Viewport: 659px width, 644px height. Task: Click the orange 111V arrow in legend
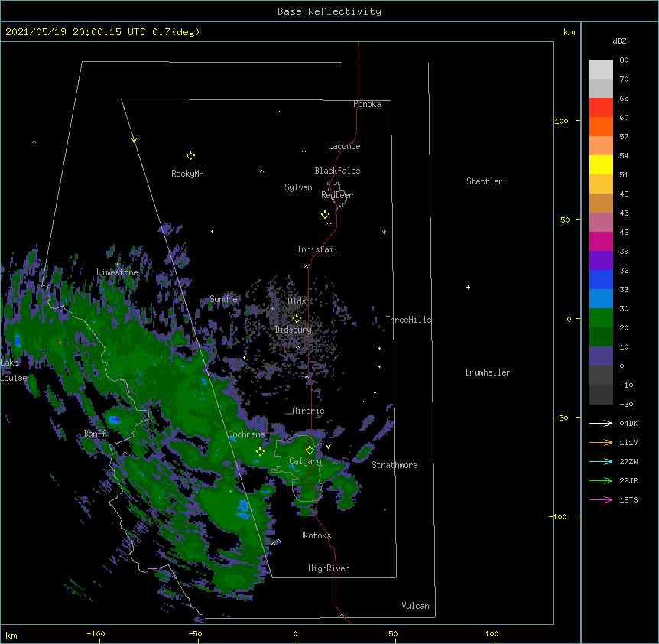point(601,442)
